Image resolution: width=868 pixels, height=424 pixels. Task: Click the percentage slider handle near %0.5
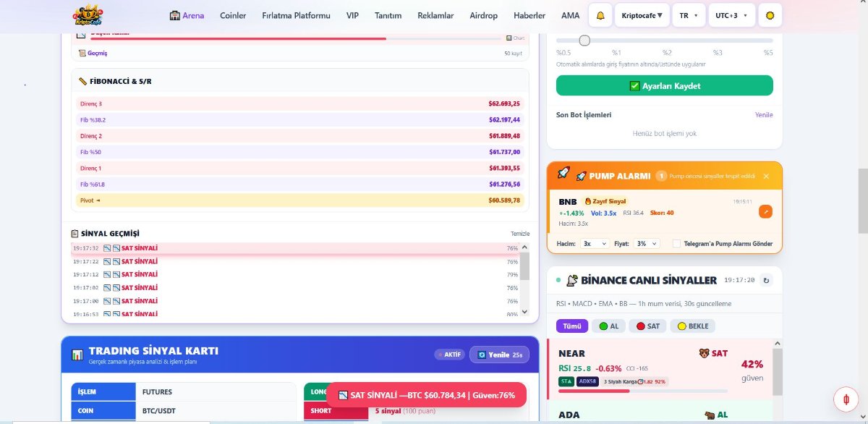pyautogui.click(x=584, y=41)
